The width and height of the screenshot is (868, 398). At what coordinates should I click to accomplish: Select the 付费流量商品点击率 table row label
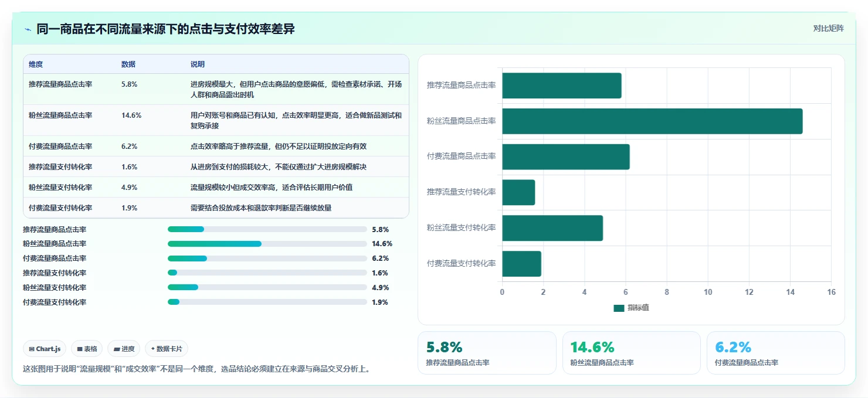pyautogui.click(x=60, y=147)
